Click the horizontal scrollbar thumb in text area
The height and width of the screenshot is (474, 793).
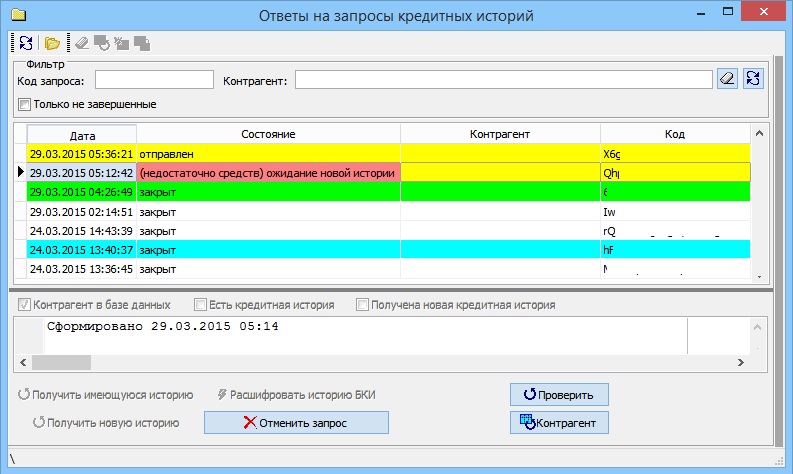61,362
